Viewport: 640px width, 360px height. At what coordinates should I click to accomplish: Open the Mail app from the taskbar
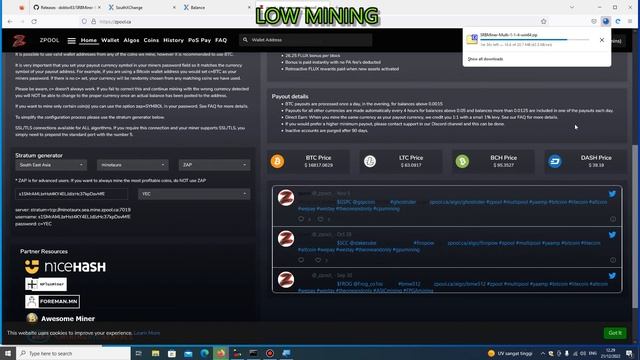coord(188,353)
